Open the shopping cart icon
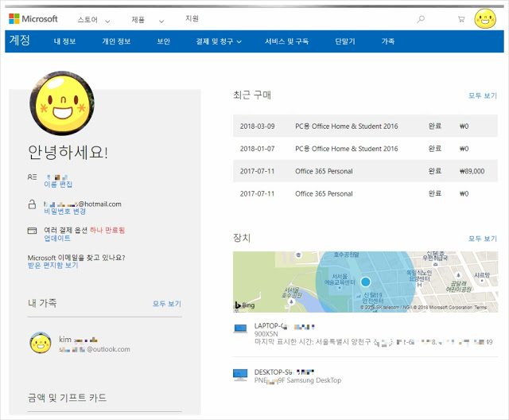Screen dimensions: 509x420 coord(461,19)
